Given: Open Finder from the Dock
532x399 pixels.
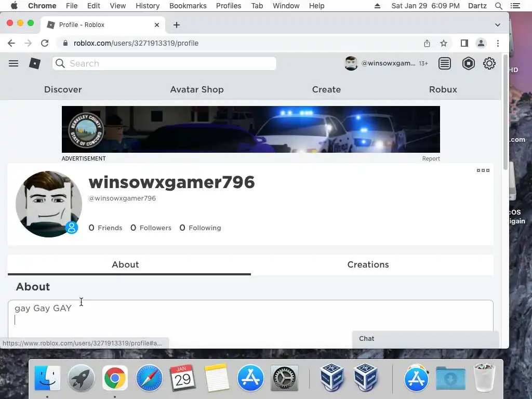Looking at the screenshot, I should pos(47,378).
